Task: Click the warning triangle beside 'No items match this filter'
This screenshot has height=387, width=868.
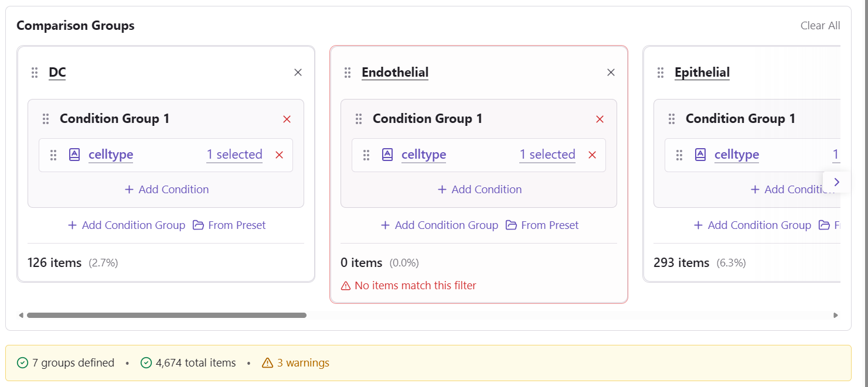Action: [x=345, y=285]
